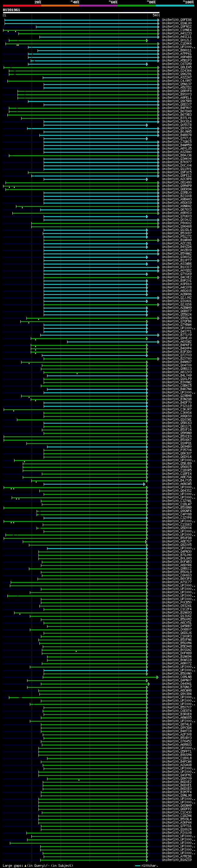Select label UniRef100_B3TLV1

point(177,118)
